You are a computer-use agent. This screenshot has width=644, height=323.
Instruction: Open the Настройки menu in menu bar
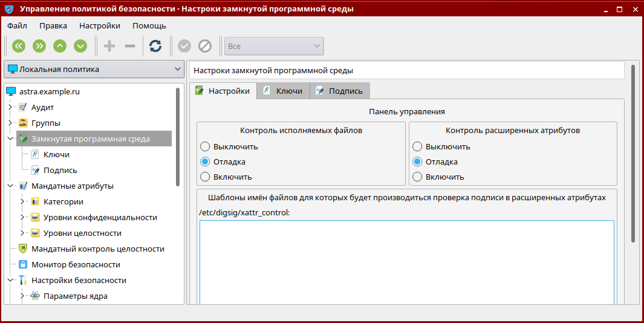100,25
